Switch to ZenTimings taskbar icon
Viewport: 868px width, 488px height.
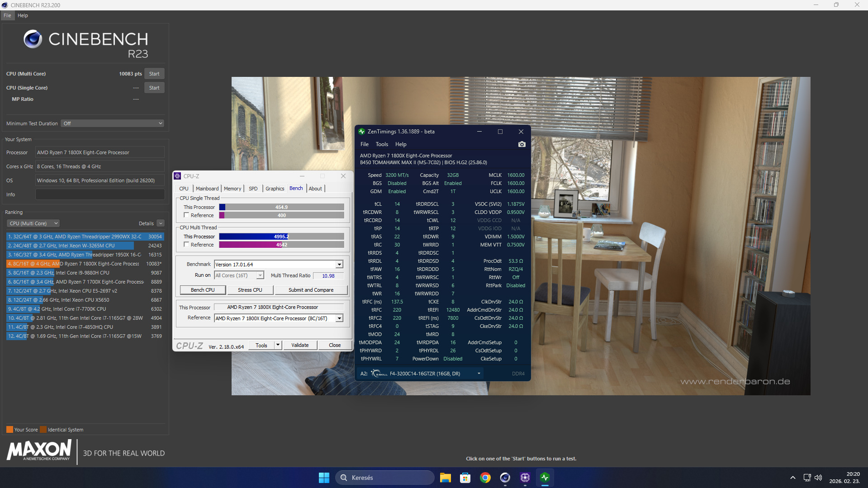(545, 478)
